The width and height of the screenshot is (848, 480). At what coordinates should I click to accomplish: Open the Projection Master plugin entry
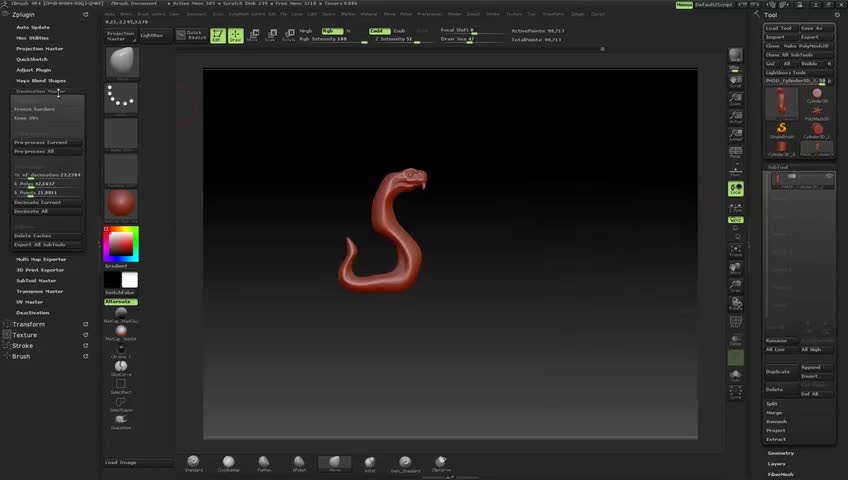[x=39, y=49]
